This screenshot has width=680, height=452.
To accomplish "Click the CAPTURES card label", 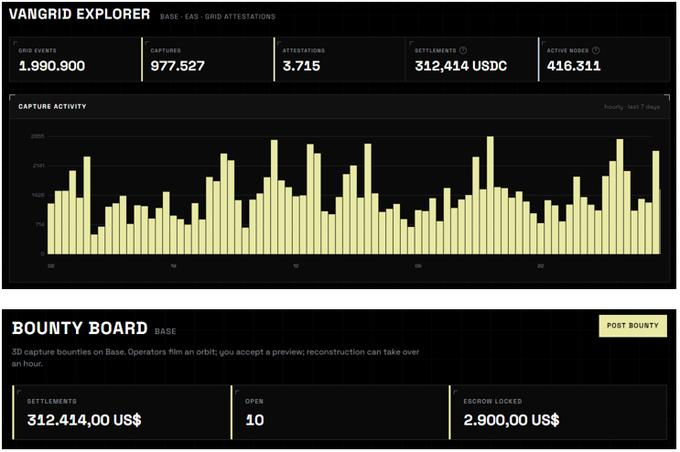I will [166, 51].
